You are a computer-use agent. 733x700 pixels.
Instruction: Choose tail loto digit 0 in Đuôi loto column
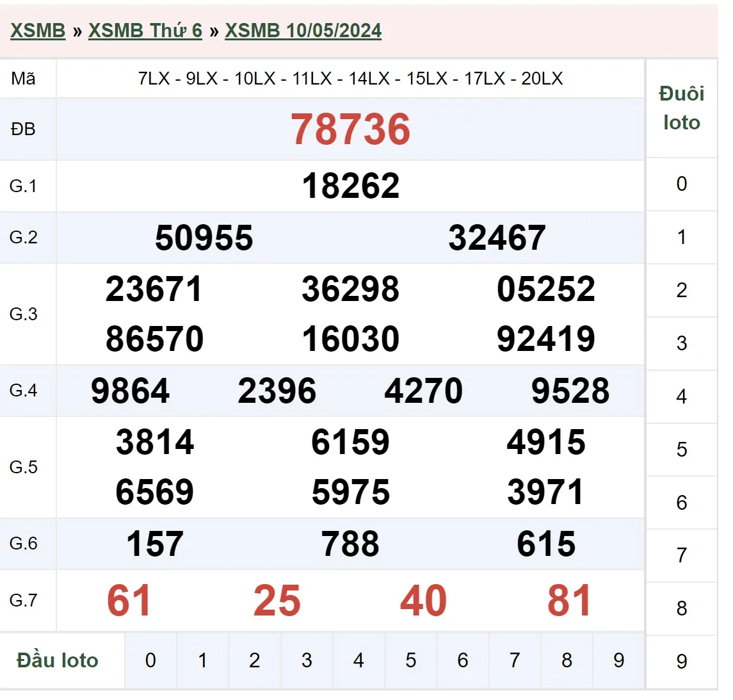click(681, 184)
